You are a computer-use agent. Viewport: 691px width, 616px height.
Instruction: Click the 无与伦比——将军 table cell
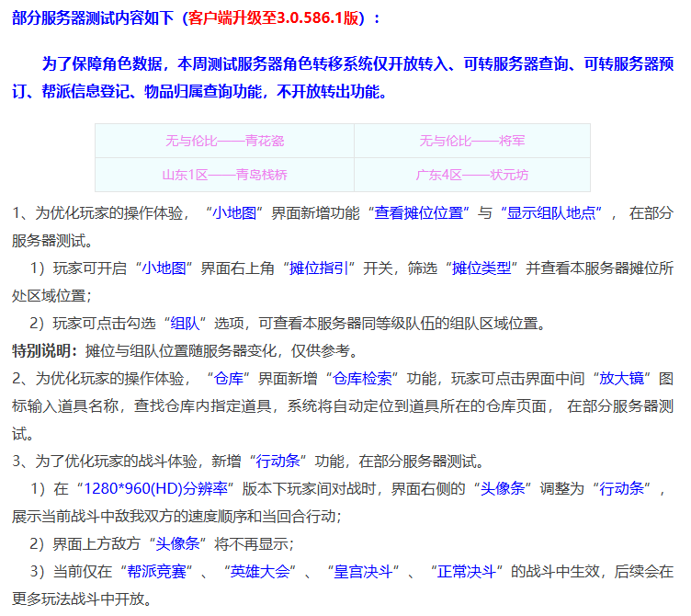(x=471, y=141)
